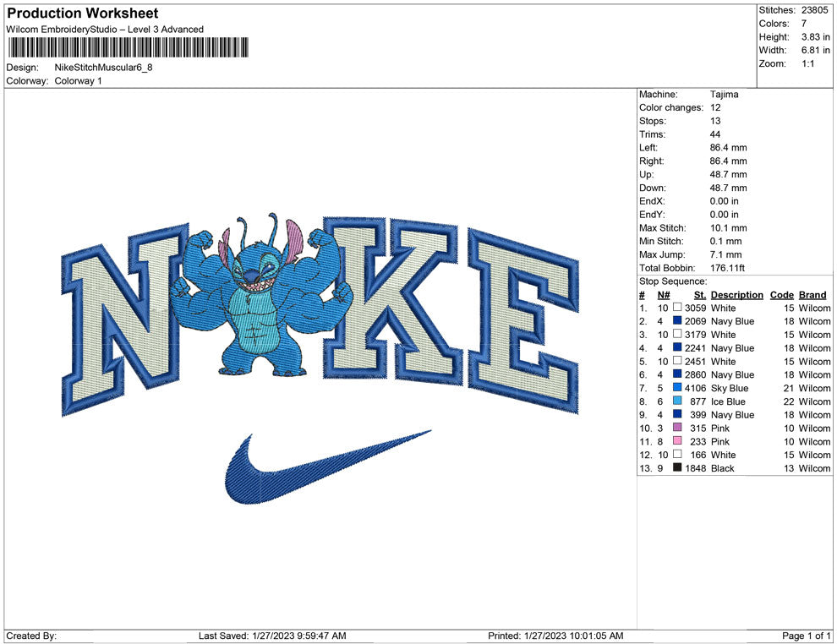Click the Stitches count 23805

coord(814,10)
